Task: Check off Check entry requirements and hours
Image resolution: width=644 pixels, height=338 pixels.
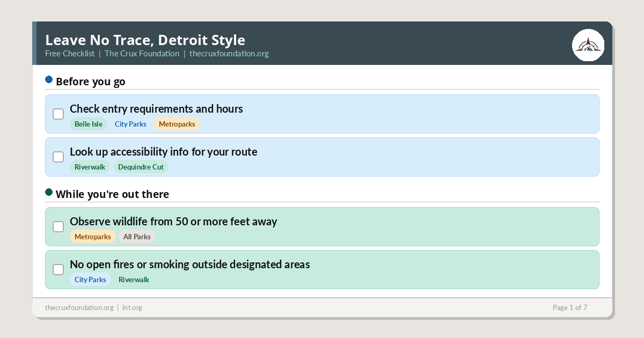Action: (x=58, y=114)
